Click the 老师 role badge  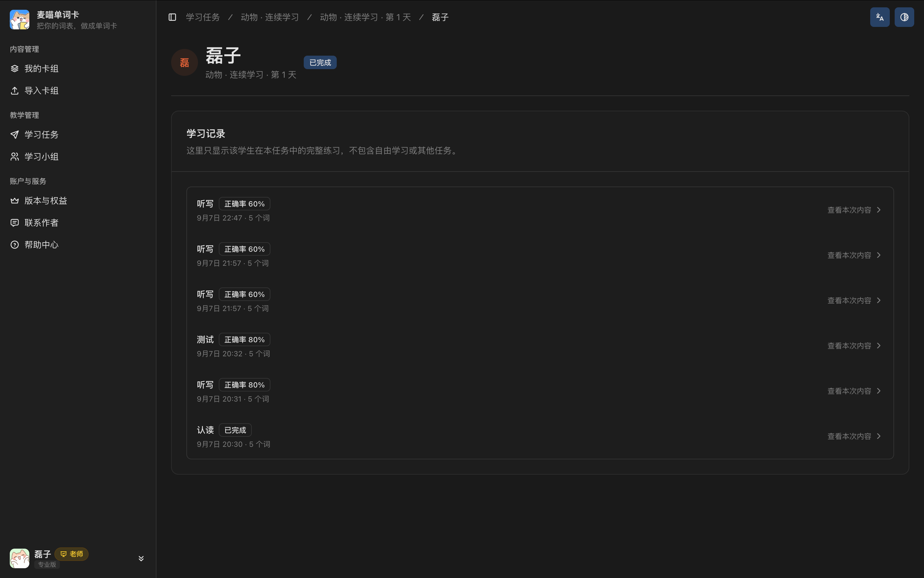[x=71, y=554]
